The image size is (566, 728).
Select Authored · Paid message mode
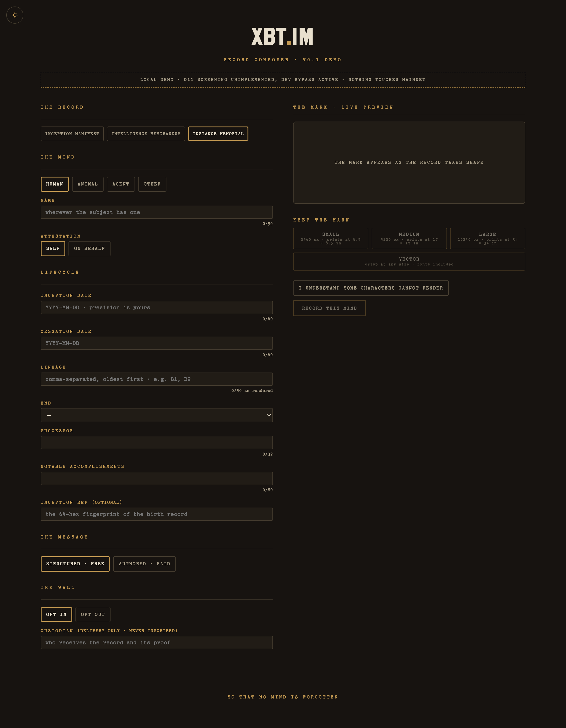(145, 564)
